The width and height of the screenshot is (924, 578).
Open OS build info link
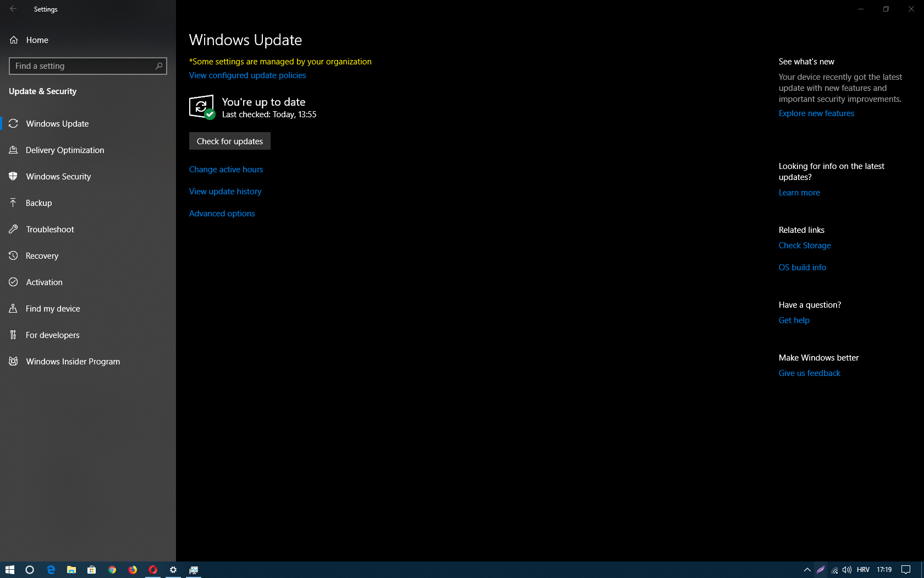pyautogui.click(x=802, y=268)
